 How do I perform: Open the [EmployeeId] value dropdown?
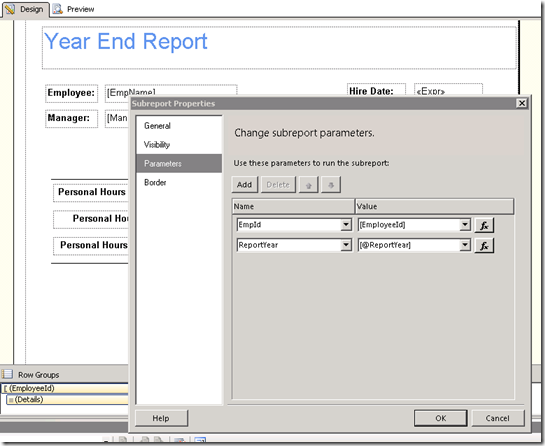click(x=465, y=225)
